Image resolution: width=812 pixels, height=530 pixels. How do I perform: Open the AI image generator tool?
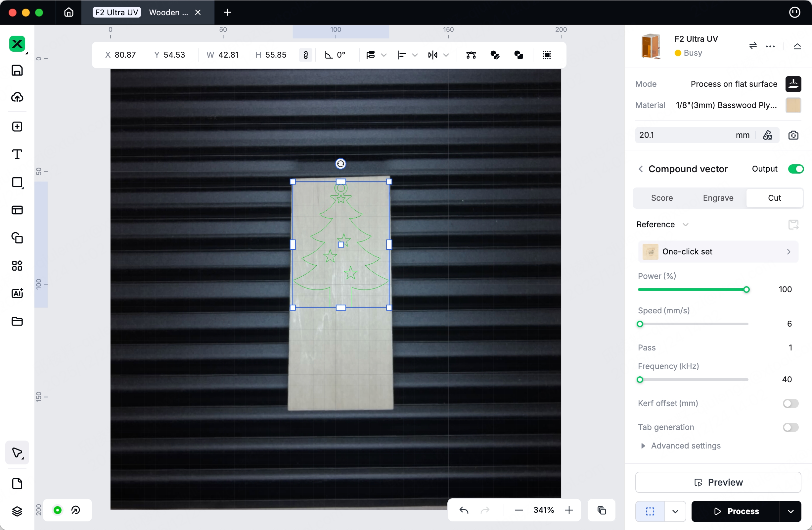click(x=17, y=293)
